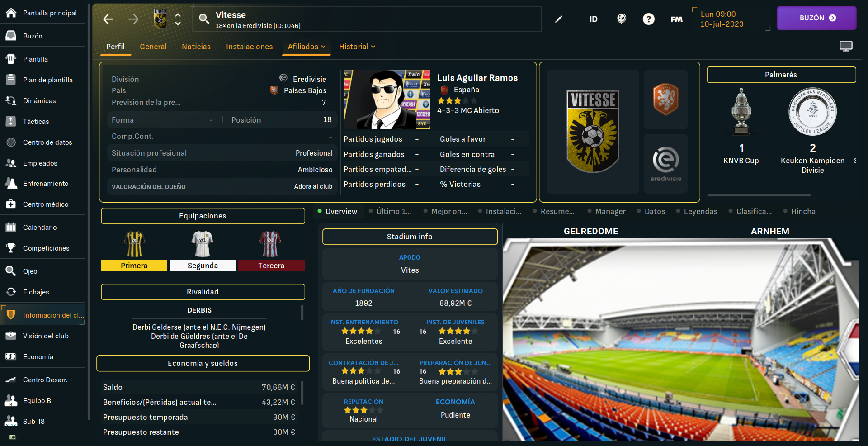
Task: Open Calendario sidebar icon
Action: 11,227
